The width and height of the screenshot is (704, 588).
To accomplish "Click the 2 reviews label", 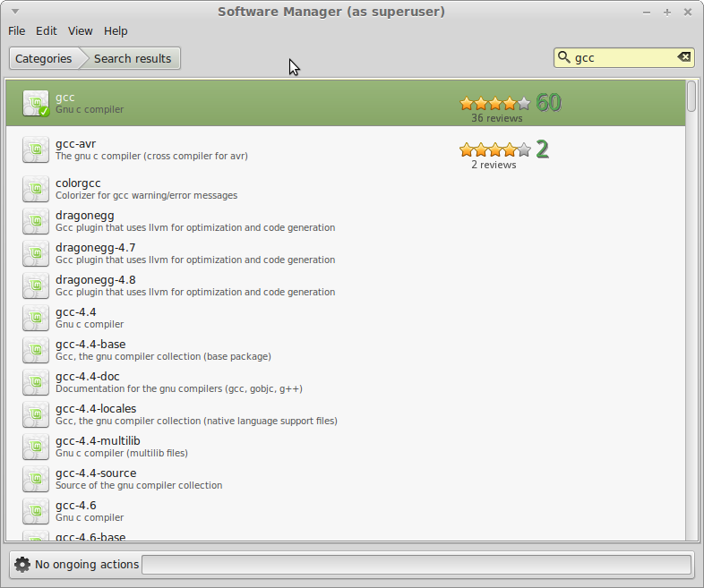I will click(x=494, y=165).
